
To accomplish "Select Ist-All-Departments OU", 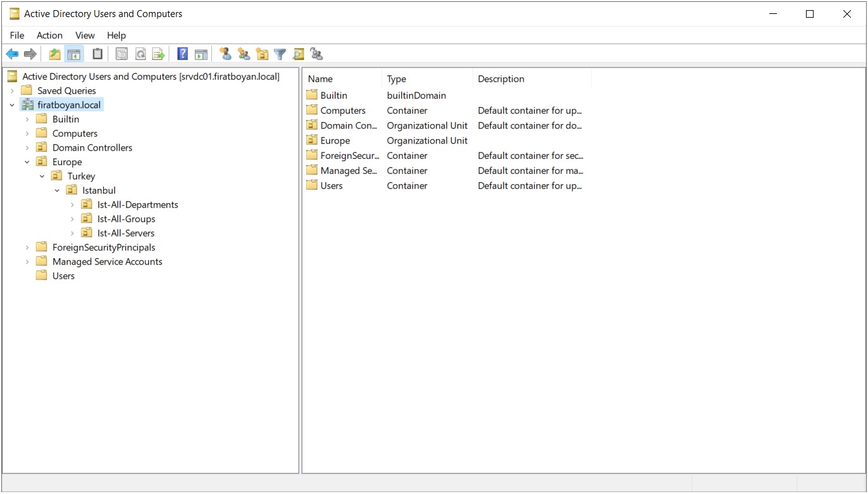I will point(138,204).
